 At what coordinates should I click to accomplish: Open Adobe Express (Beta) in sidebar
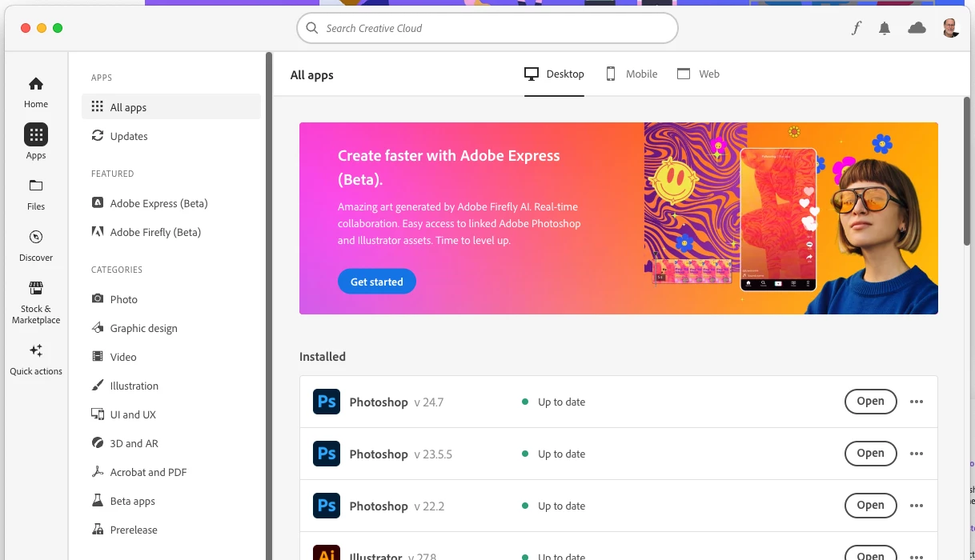click(171, 203)
